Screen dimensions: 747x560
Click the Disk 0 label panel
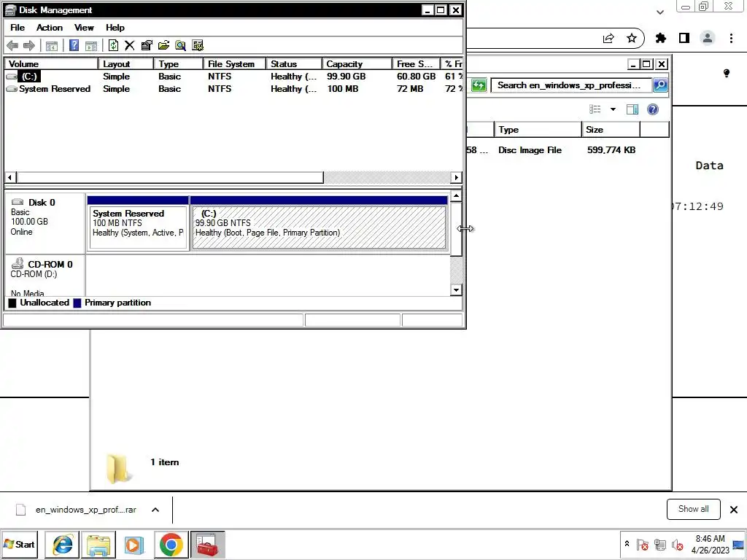(45, 222)
